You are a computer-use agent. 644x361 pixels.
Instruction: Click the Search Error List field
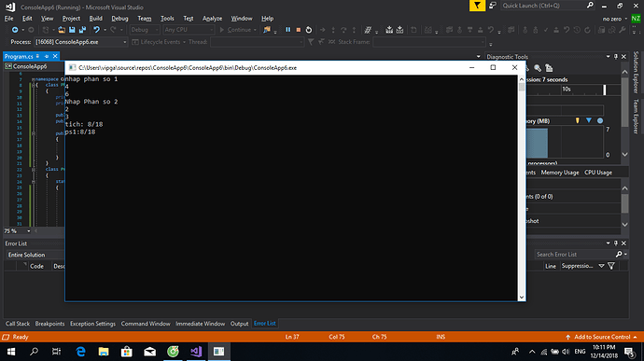(575, 255)
